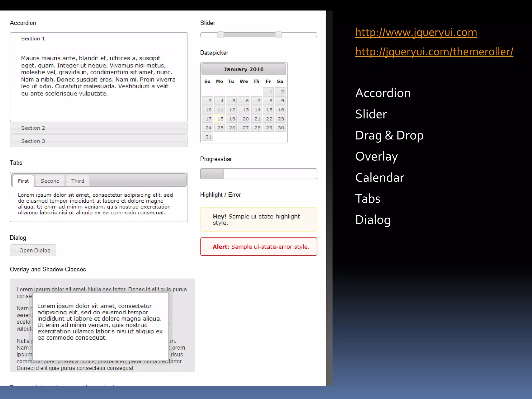Switch to the First tab
Image resolution: width=532 pixels, height=399 pixels.
(x=23, y=181)
